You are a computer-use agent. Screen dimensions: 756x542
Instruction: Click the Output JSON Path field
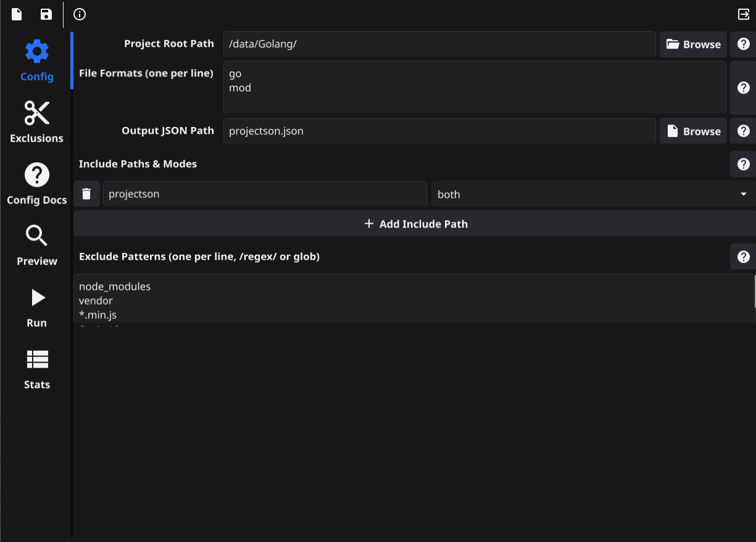pos(439,131)
